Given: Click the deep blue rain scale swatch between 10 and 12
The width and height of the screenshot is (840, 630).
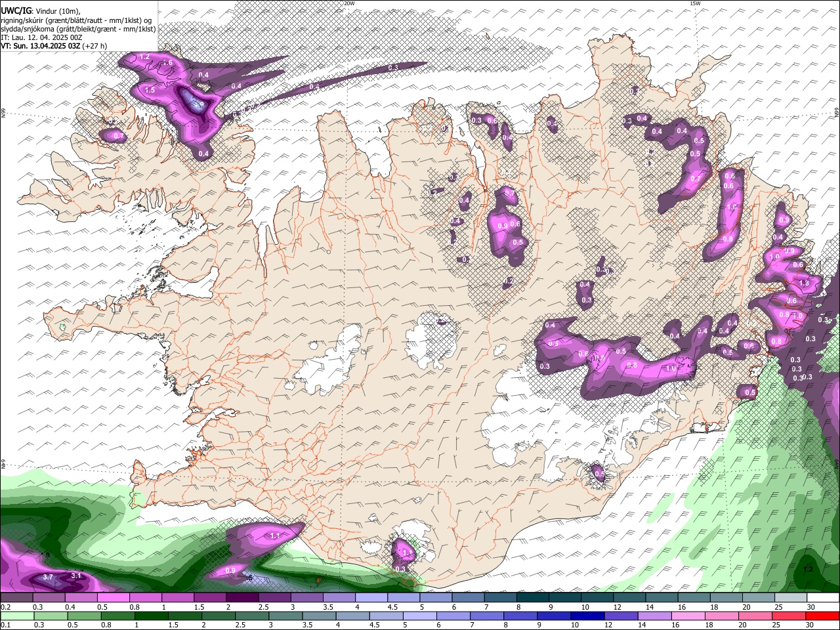Looking at the screenshot, I should pos(587,616).
